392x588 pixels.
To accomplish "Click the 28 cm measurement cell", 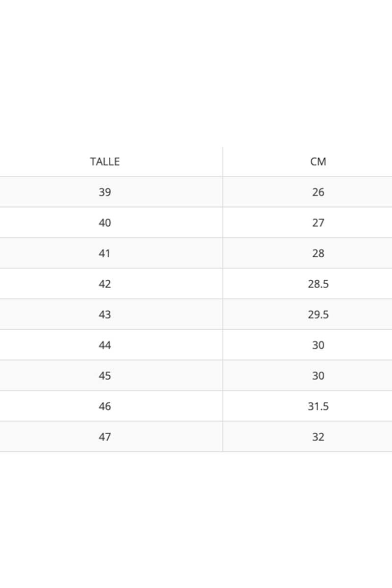I will 318,253.
